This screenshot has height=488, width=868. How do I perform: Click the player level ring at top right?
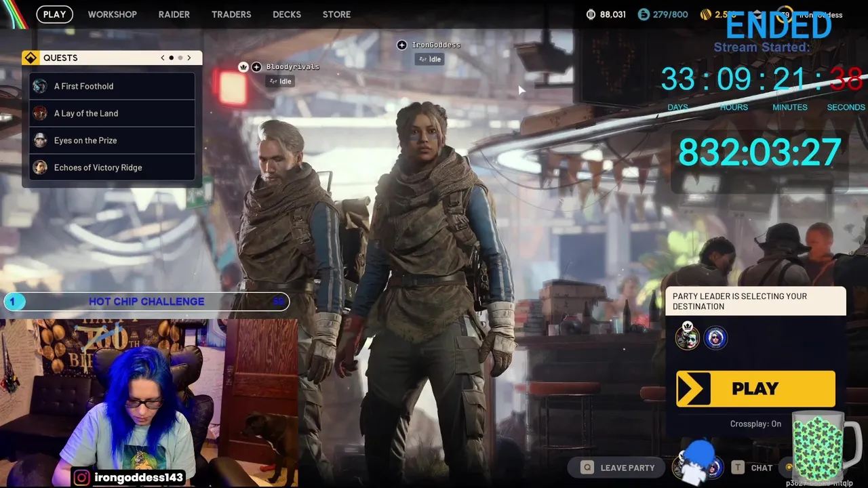pos(785,14)
